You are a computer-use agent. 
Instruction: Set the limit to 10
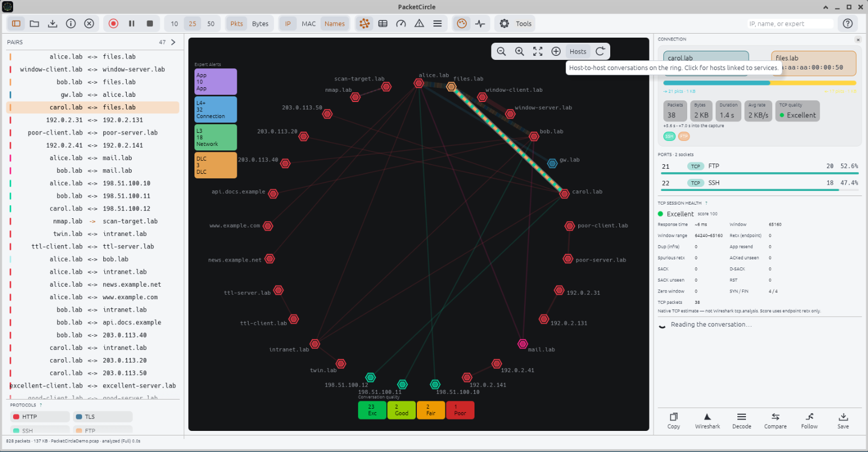[175, 23]
